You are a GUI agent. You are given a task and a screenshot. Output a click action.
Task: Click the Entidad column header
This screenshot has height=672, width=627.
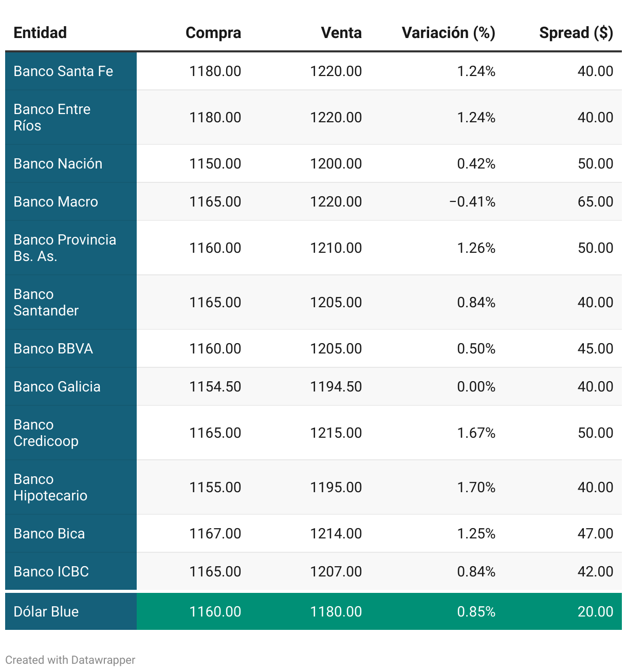tap(40, 33)
